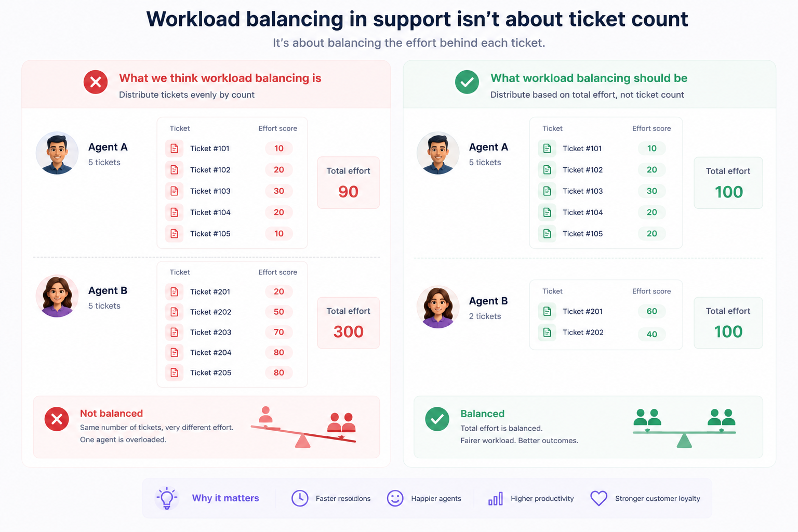798x532 pixels.
Task: Select Agent B avatar in the right panel
Action: pyautogui.click(x=438, y=307)
